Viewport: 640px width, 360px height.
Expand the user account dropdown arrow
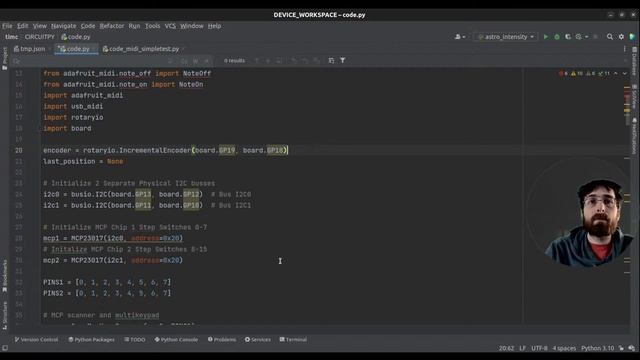pyautogui.click(x=464, y=37)
